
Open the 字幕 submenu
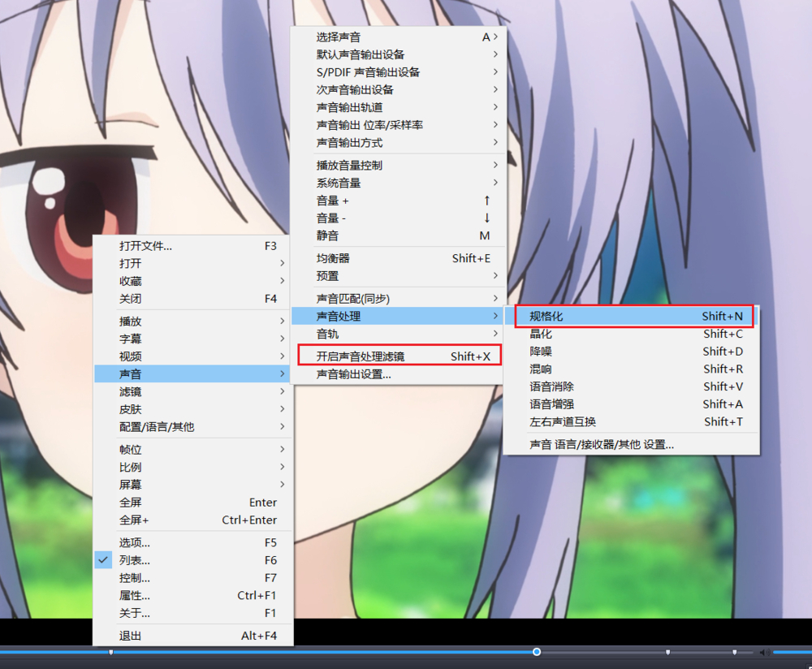tap(193, 339)
